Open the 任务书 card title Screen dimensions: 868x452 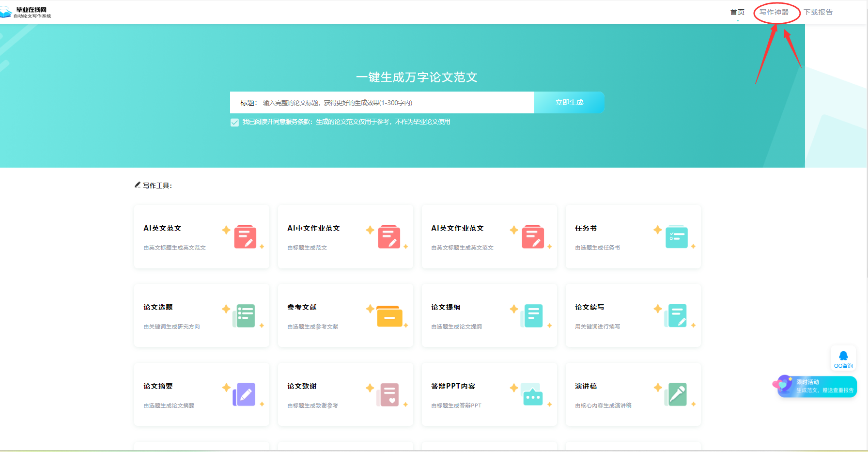click(x=586, y=228)
